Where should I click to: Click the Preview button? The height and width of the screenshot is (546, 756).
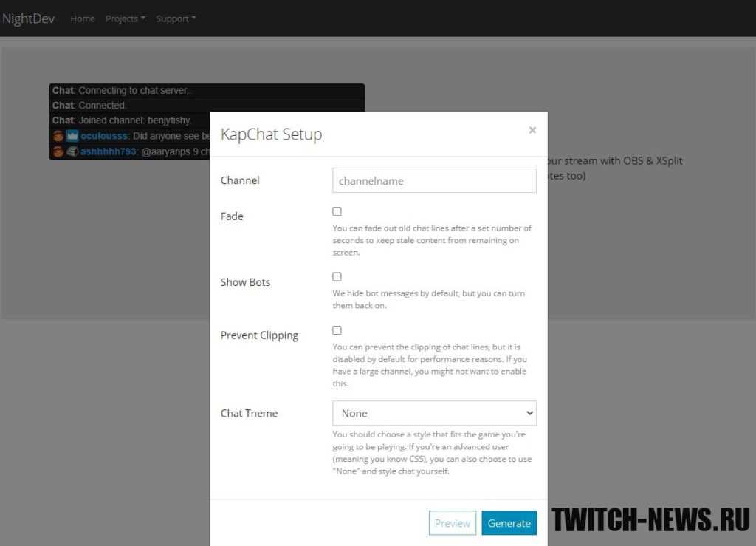point(453,523)
